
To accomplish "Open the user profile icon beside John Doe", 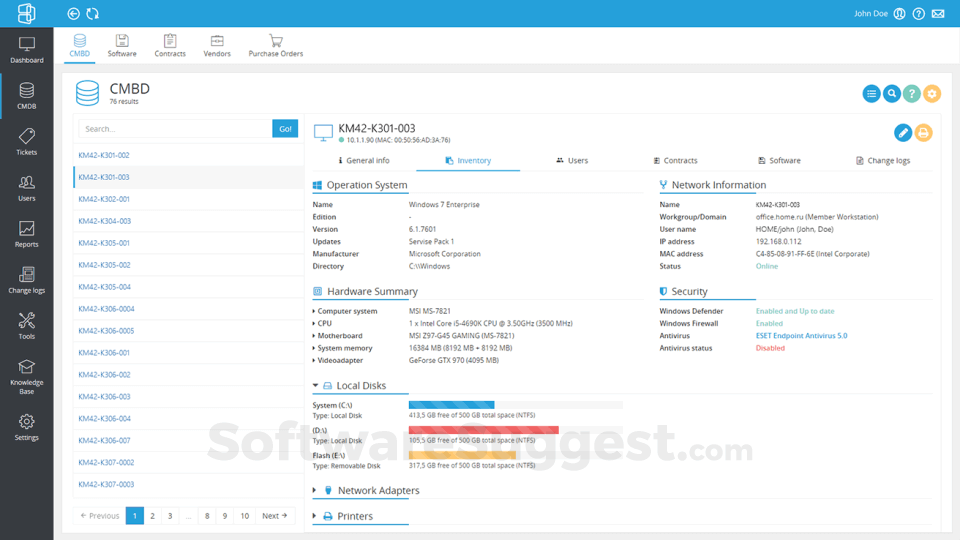I will (x=899, y=13).
